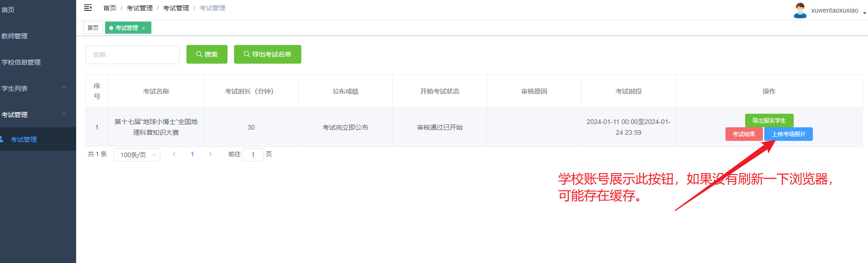Viewport: 868px width, 263px height.
Task: Expand the 学生列表 sidebar menu
Action: click(38, 88)
